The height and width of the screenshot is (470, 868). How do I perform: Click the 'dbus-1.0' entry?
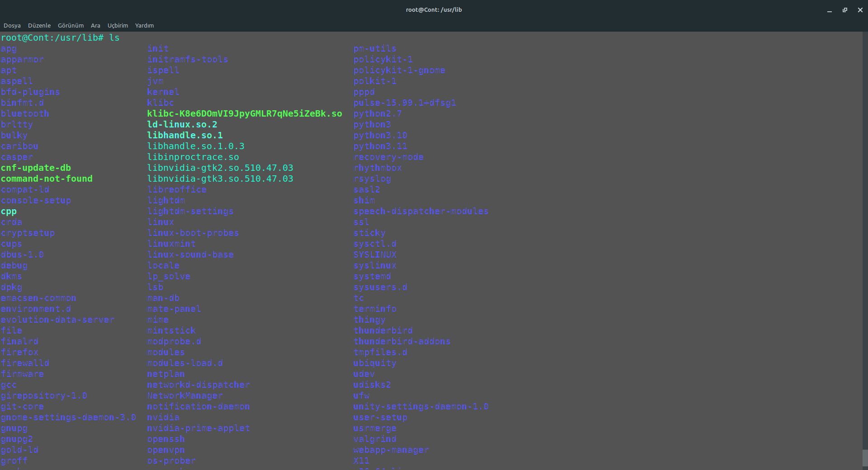(22, 255)
